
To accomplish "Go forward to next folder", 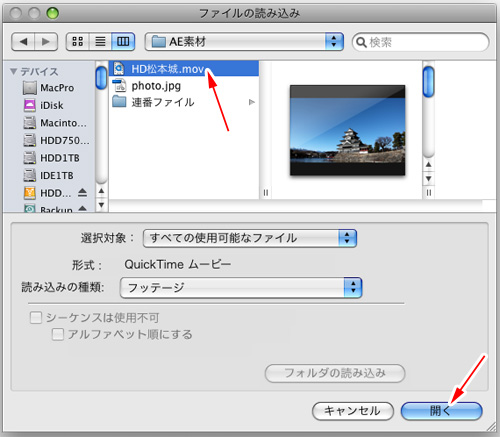I will tap(46, 42).
